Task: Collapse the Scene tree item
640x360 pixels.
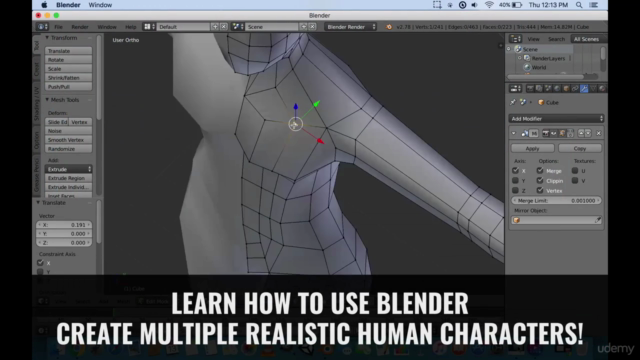Action: click(509, 49)
